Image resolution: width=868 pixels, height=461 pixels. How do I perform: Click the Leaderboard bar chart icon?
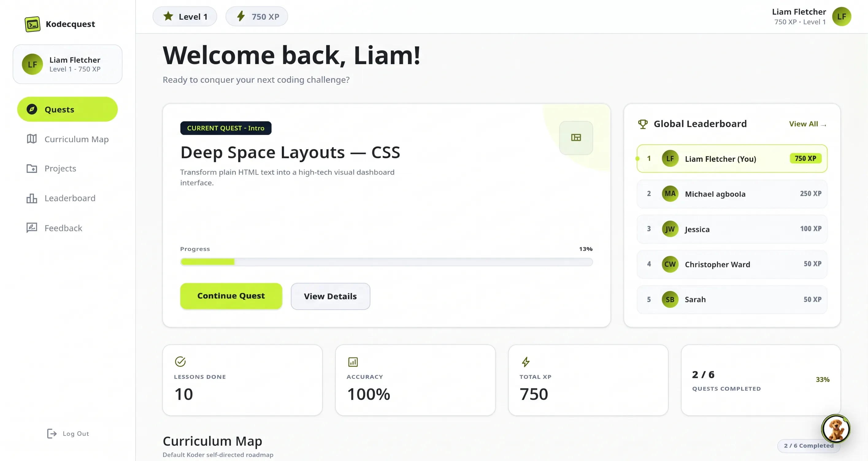tap(32, 198)
